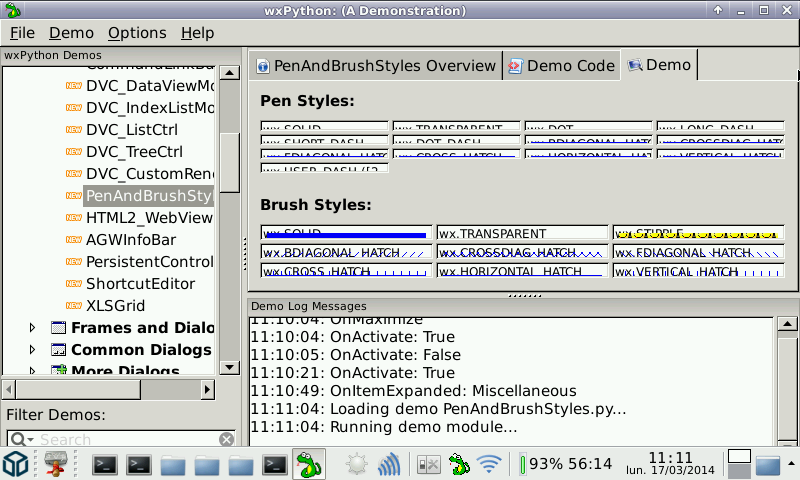Click the log messages scrollbar up arrow
Screen dimensions: 800x480
787,323
